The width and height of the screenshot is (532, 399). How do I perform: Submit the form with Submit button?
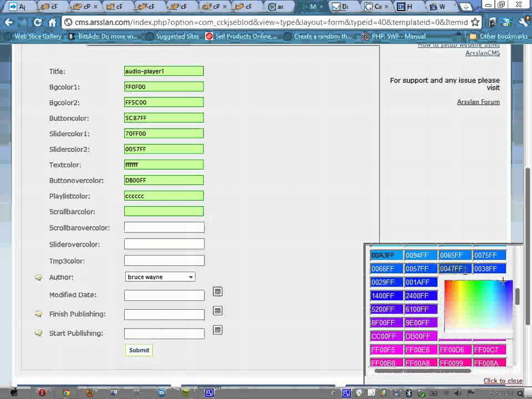pos(139,350)
